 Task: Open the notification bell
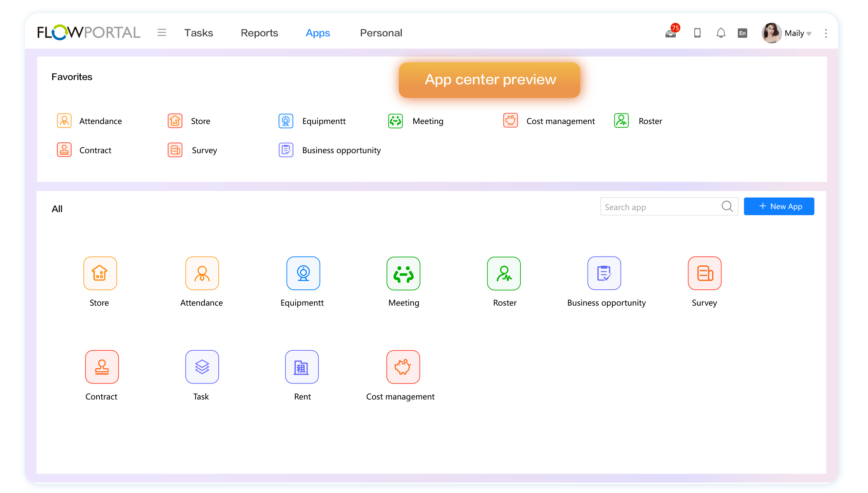click(x=721, y=33)
